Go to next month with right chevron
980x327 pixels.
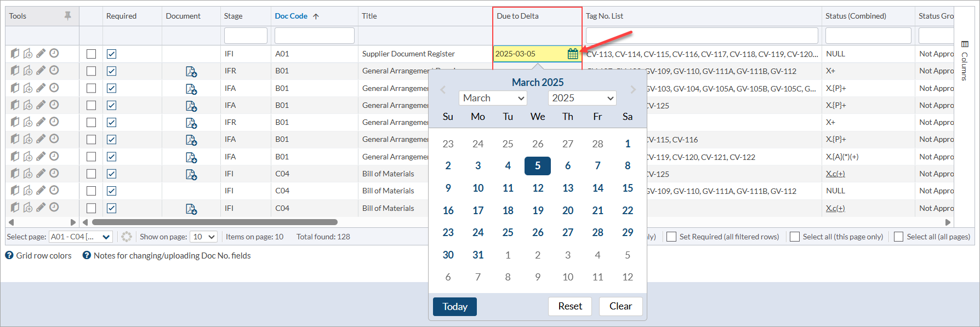tap(633, 89)
